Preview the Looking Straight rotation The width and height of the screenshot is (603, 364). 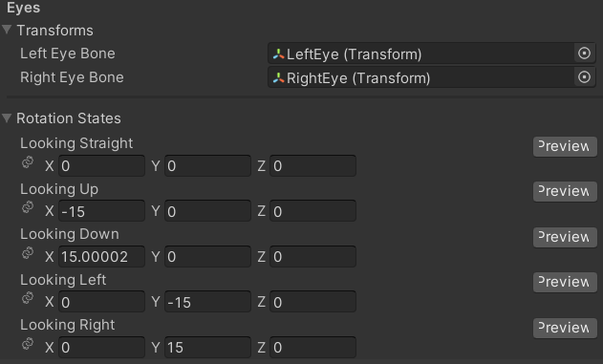click(565, 146)
